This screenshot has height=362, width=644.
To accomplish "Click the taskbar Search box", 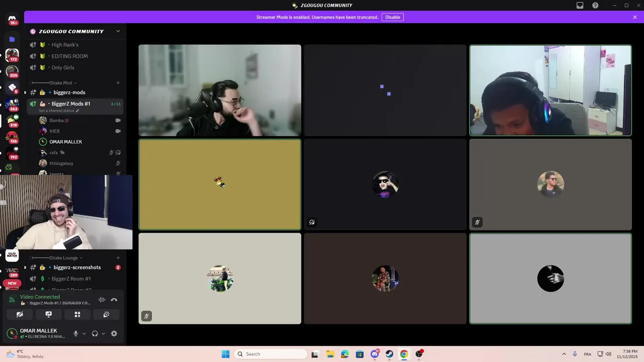I will pyautogui.click(x=271, y=354).
